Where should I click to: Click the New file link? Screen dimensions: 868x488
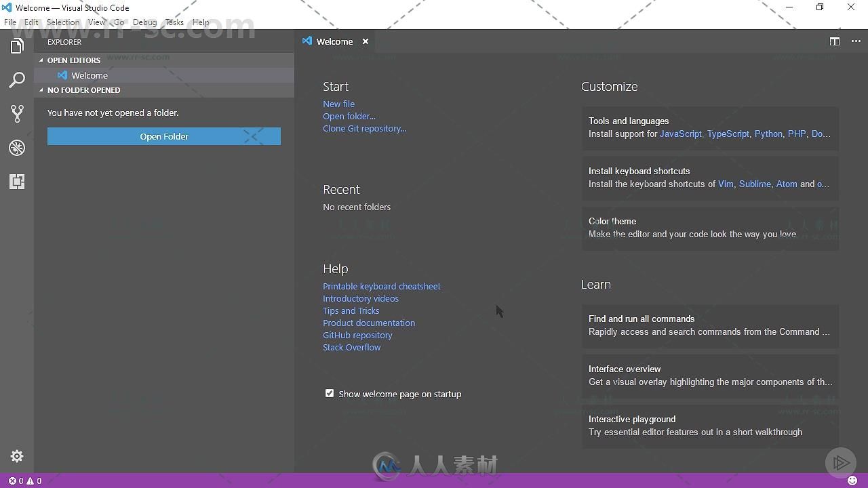coord(338,104)
